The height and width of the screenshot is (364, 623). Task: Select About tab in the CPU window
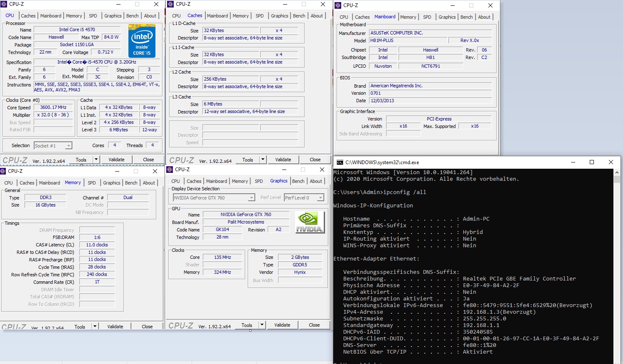click(x=150, y=16)
